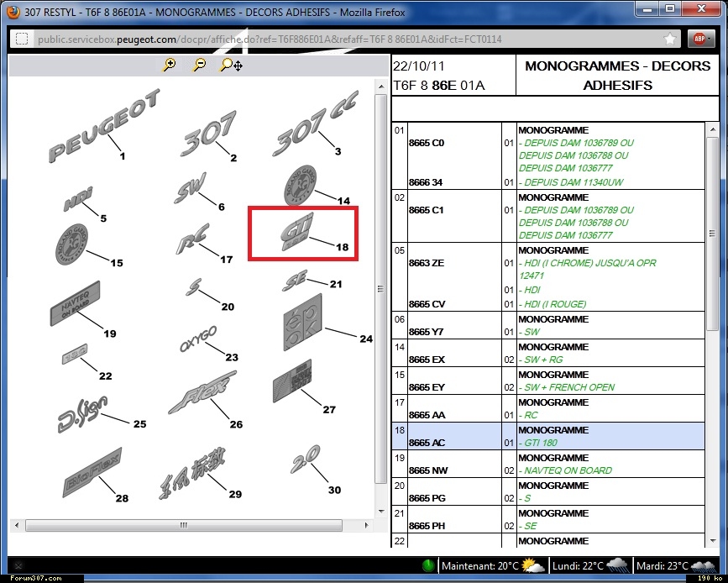Click the PEUGEOT monogram in diagram
The height and width of the screenshot is (583, 728).
102,128
